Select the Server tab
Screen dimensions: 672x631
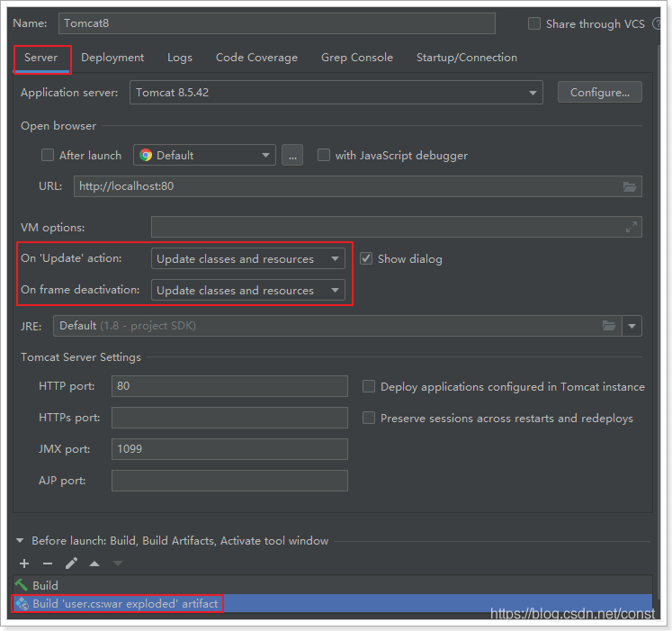tap(40, 58)
